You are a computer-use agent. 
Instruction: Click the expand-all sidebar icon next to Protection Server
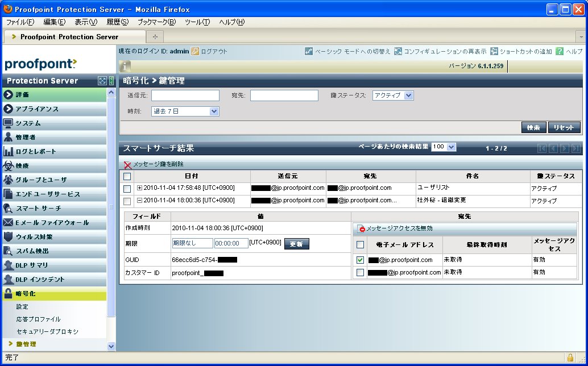[102, 81]
